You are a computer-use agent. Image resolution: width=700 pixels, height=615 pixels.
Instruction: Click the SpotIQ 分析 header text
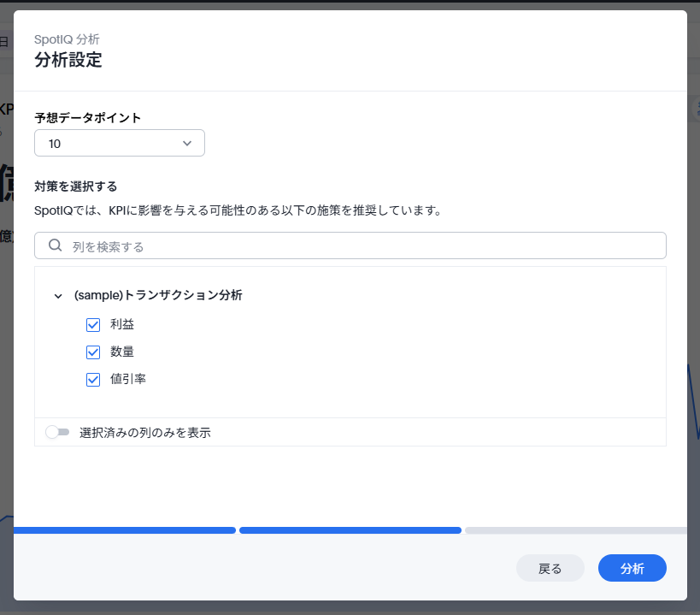coord(67,39)
